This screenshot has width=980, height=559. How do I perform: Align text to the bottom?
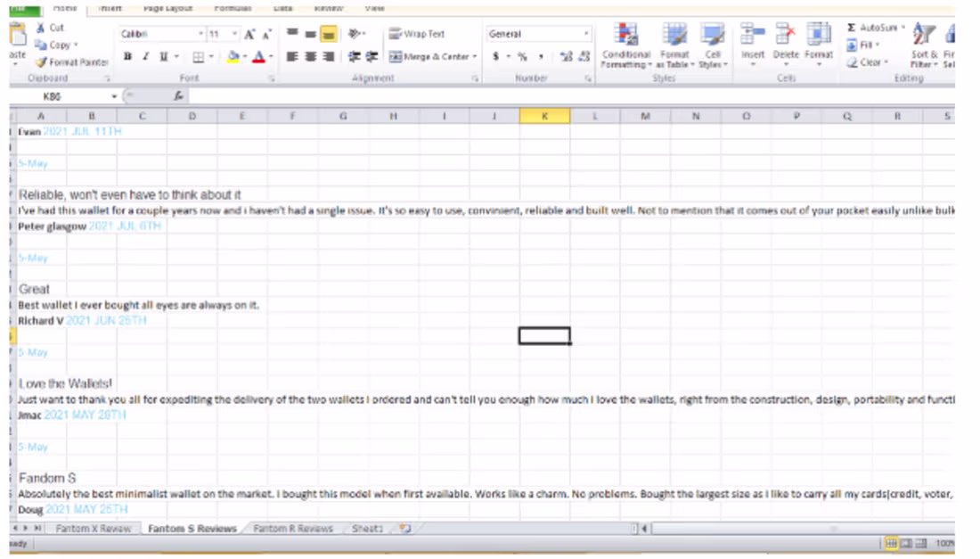coord(328,33)
